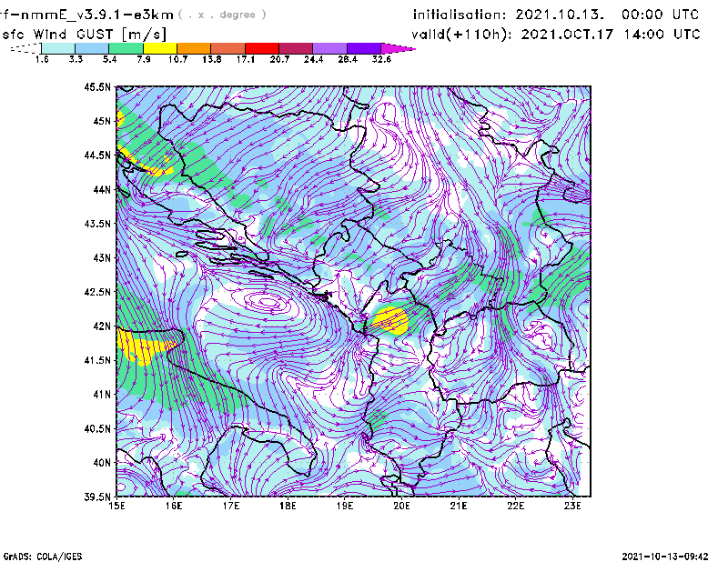Click the 23E longitude label

(572, 506)
